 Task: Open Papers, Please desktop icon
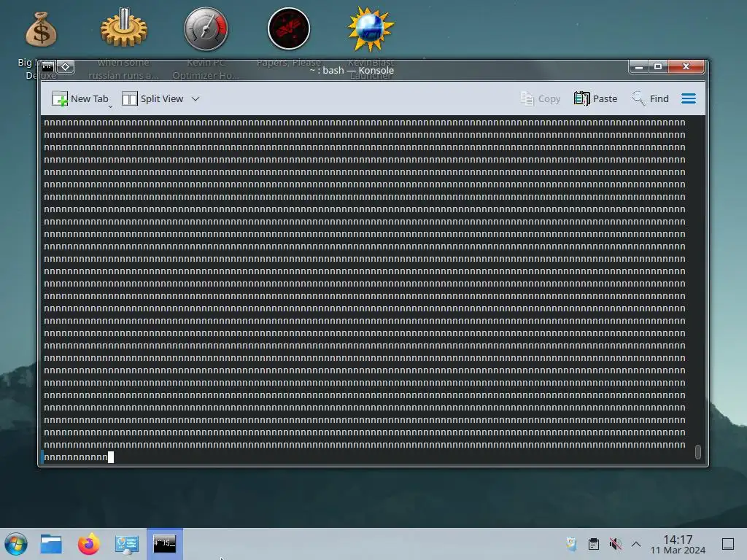tap(289, 28)
